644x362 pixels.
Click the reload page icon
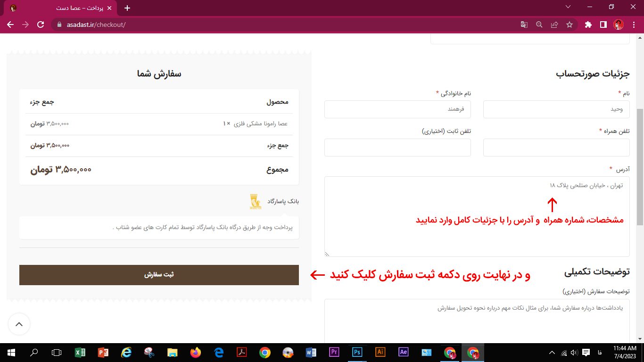pyautogui.click(x=41, y=25)
